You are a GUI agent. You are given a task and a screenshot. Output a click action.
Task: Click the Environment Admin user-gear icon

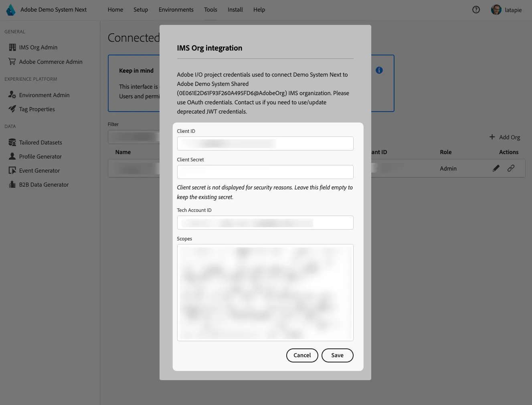12,95
